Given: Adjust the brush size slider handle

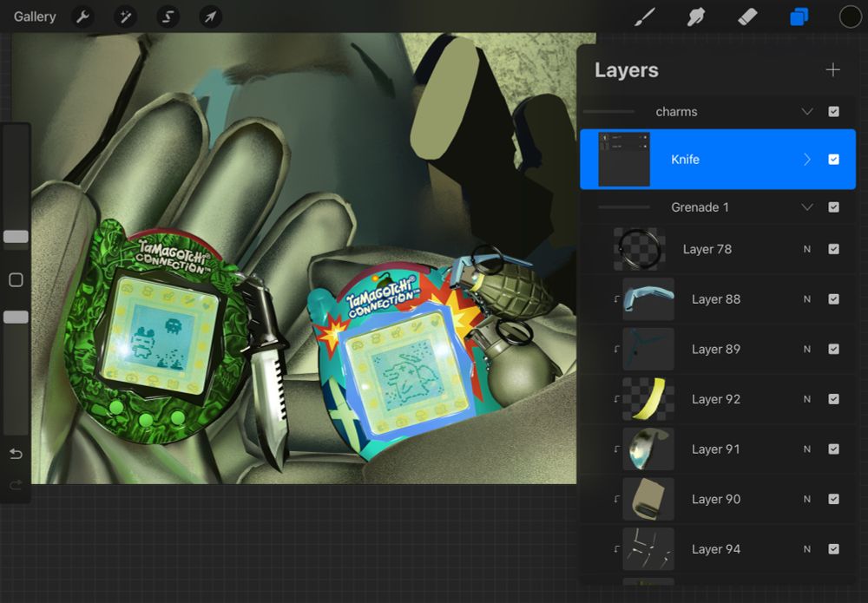Looking at the screenshot, I should (x=16, y=237).
